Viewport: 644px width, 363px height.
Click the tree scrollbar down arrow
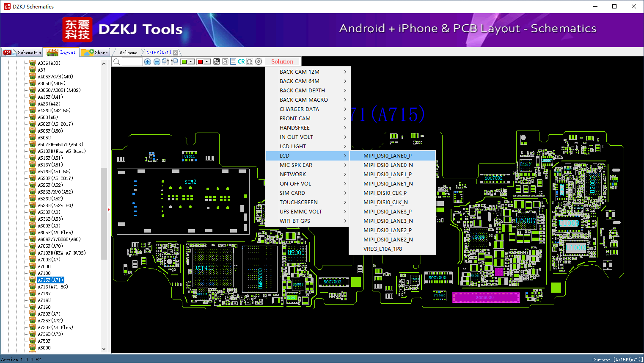click(x=104, y=349)
